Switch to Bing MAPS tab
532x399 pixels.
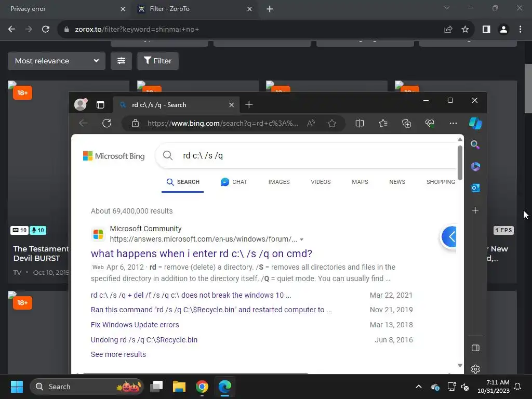[360, 182]
